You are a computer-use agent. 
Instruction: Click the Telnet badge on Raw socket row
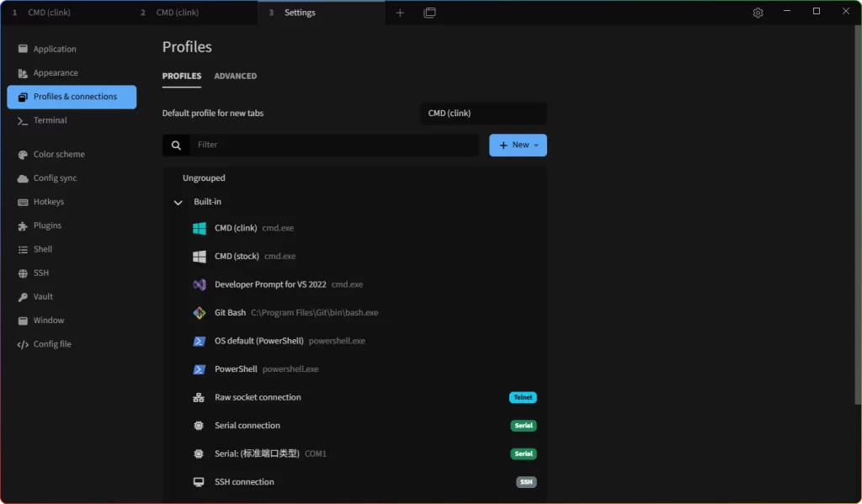523,397
